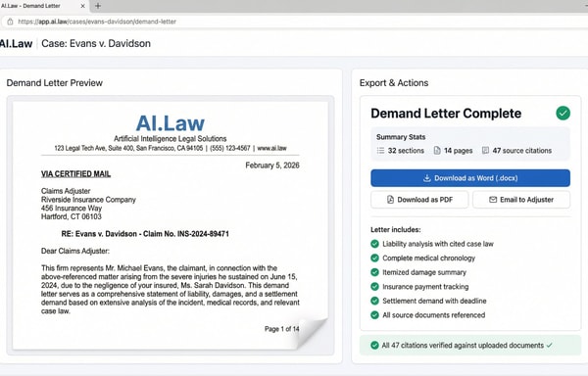588x376 pixels.
Task: Click the demand letter preview page
Action: pyautogui.click(x=171, y=225)
